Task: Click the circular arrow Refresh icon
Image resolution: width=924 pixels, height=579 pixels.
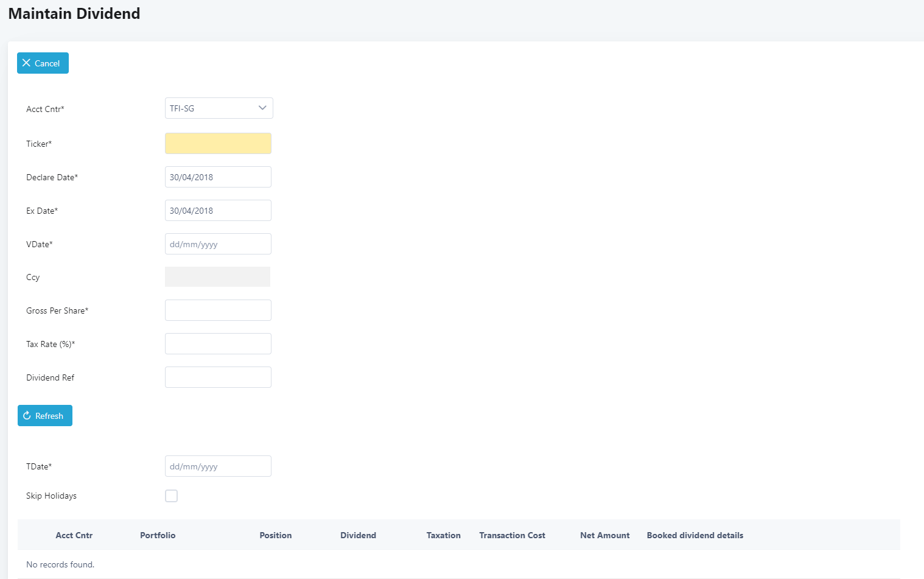Action: coord(27,416)
